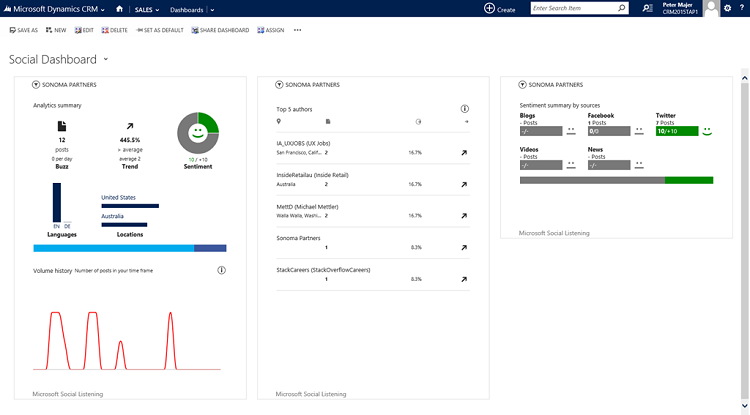Click the Blogs neutral face icon

571,131
